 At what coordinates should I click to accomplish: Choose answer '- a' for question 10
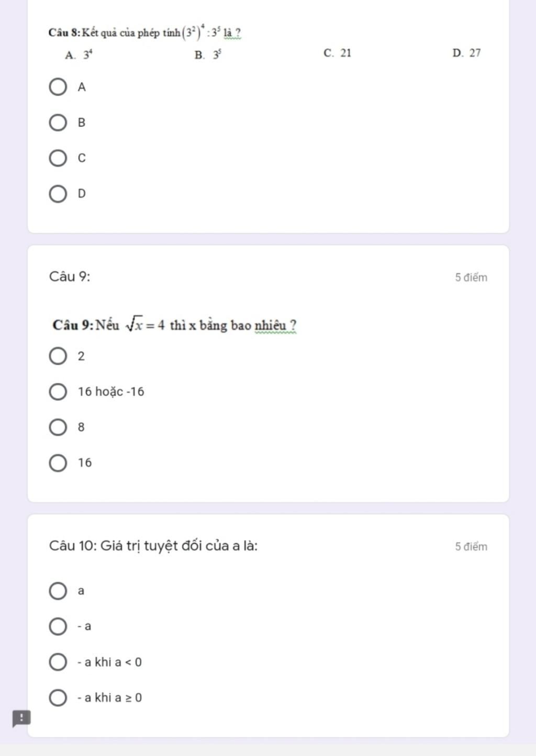(58, 626)
